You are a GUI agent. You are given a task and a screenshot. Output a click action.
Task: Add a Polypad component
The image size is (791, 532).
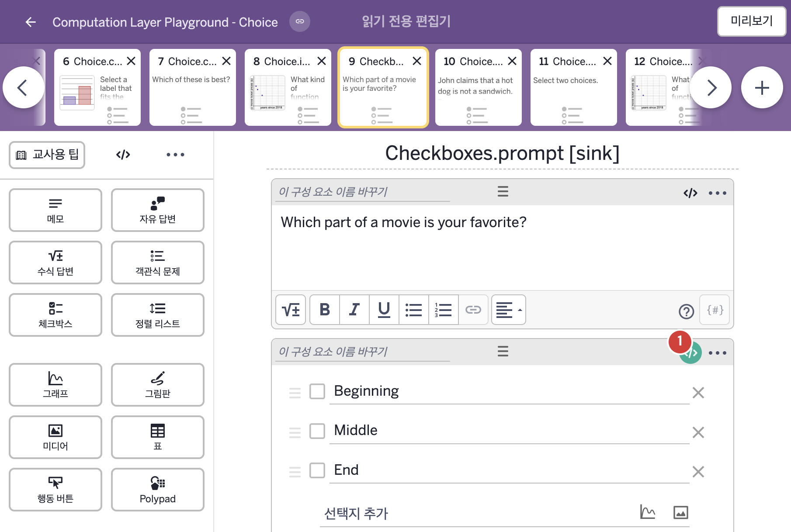[158, 490]
